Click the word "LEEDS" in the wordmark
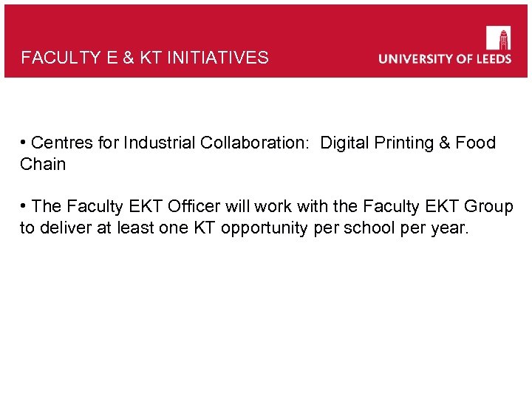Image resolution: width=532 pixels, height=399 pixels. tap(492, 58)
